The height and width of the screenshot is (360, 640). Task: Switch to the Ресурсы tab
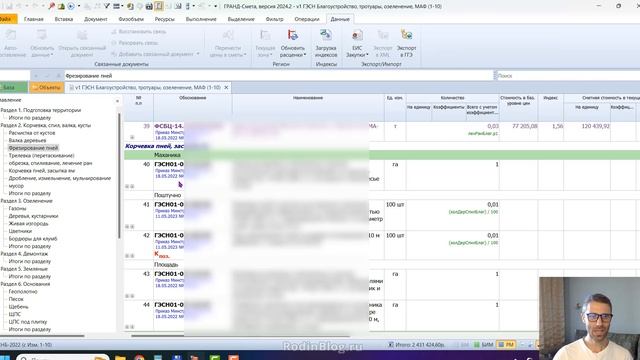coord(164,19)
